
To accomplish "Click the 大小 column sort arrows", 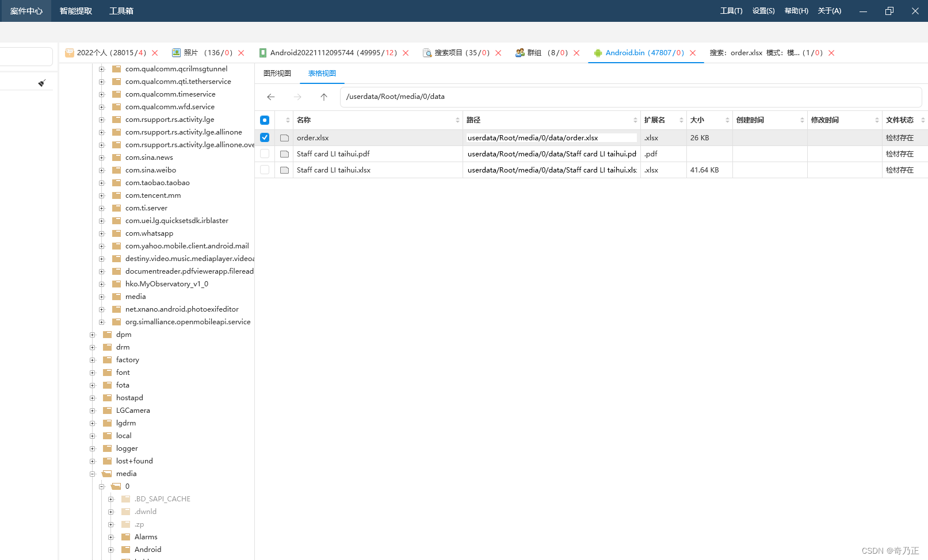I will point(727,120).
